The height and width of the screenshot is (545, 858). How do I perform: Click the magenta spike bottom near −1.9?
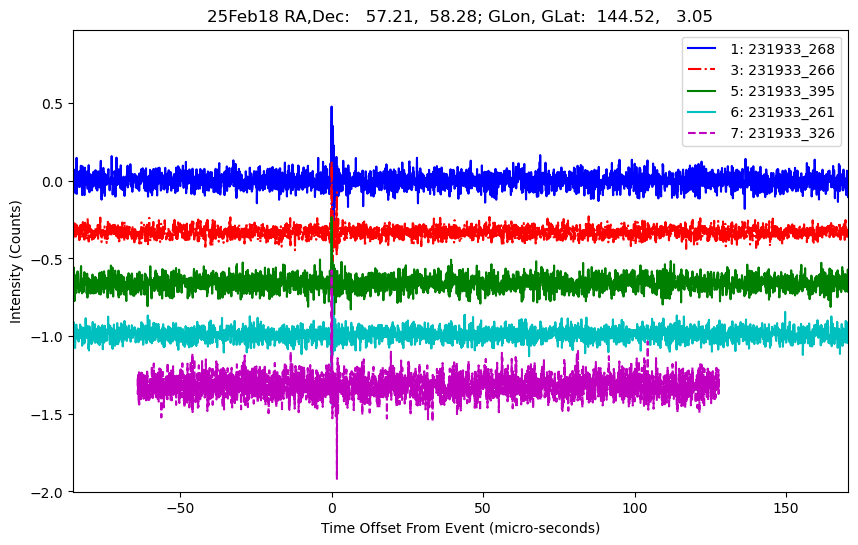337,477
